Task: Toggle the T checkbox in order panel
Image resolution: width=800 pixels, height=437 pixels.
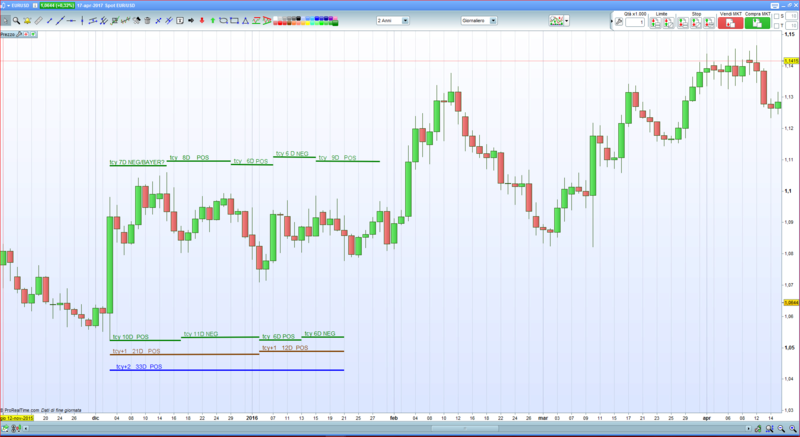Action: point(777,25)
